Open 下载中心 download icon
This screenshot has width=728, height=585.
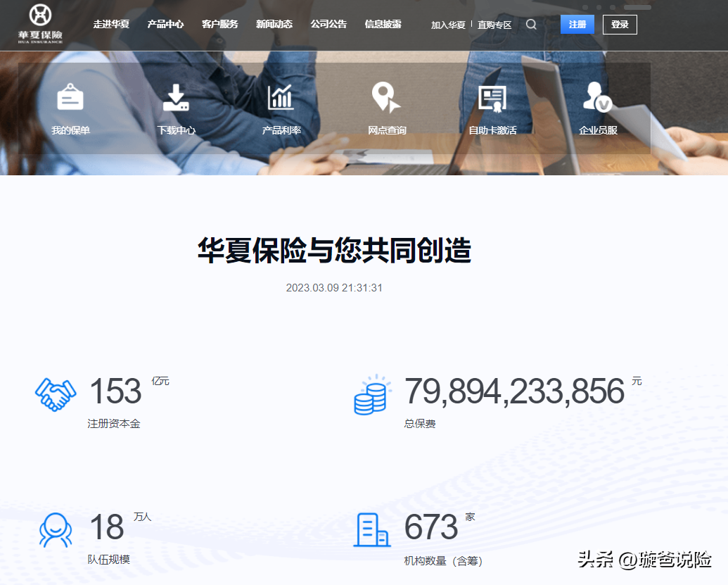click(x=176, y=98)
